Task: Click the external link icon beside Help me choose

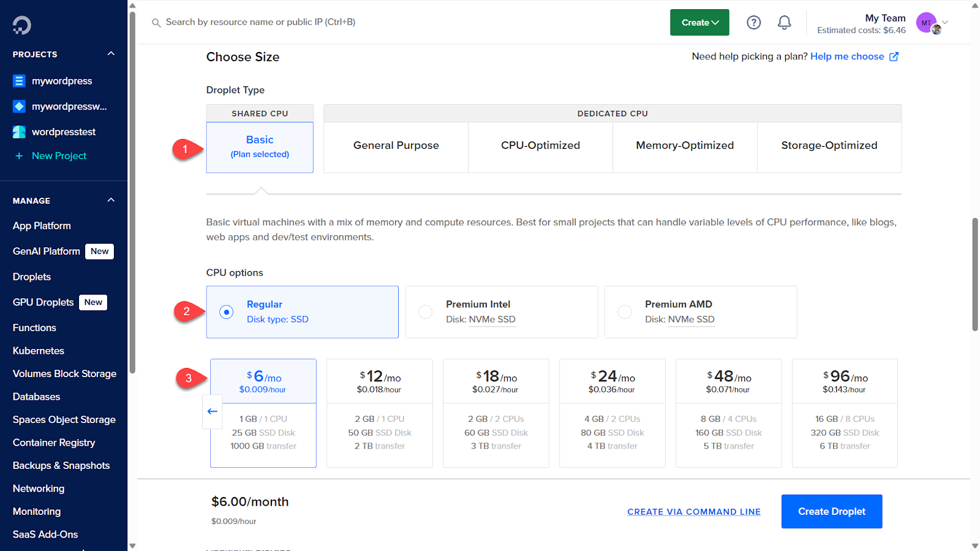Action: [894, 56]
